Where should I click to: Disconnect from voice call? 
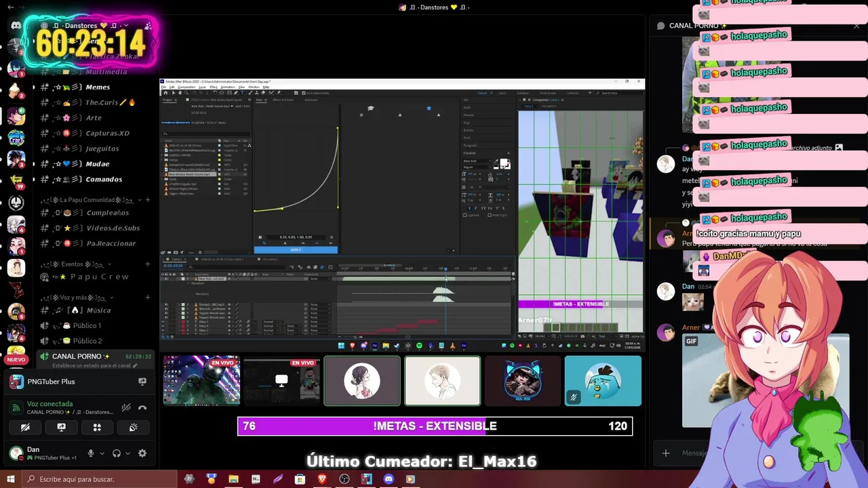[142, 407]
